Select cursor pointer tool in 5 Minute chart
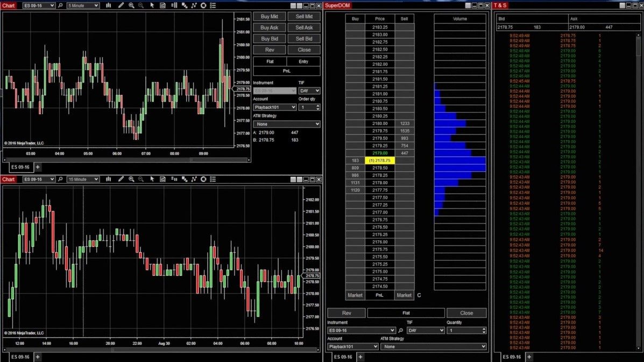The width and height of the screenshot is (644, 362). pos(152,6)
